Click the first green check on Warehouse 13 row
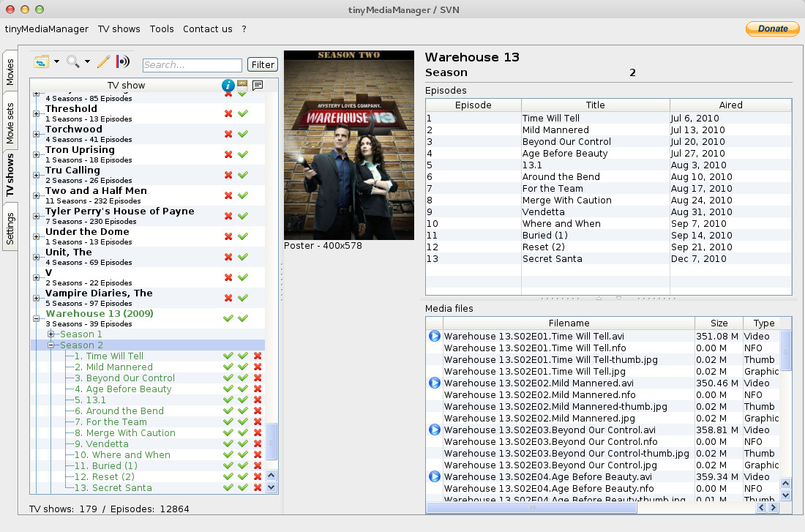 (x=228, y=318)
